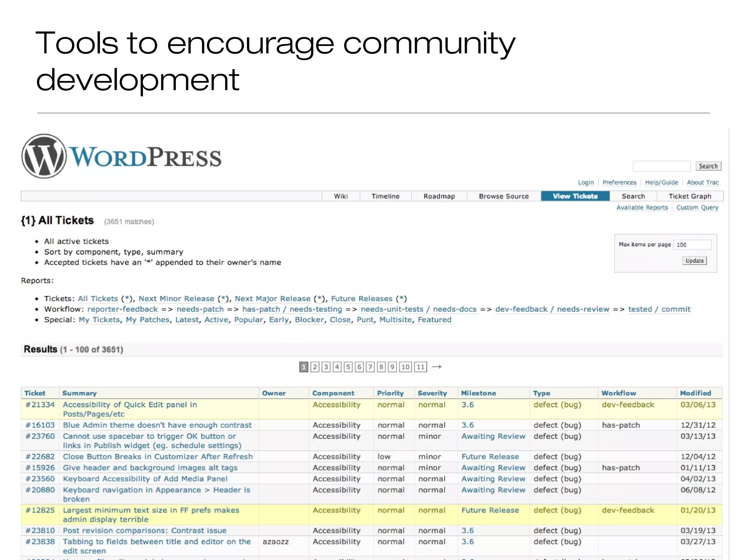Open Popular special report
This screenshot has height=560, width=747.
pos(248,320)
